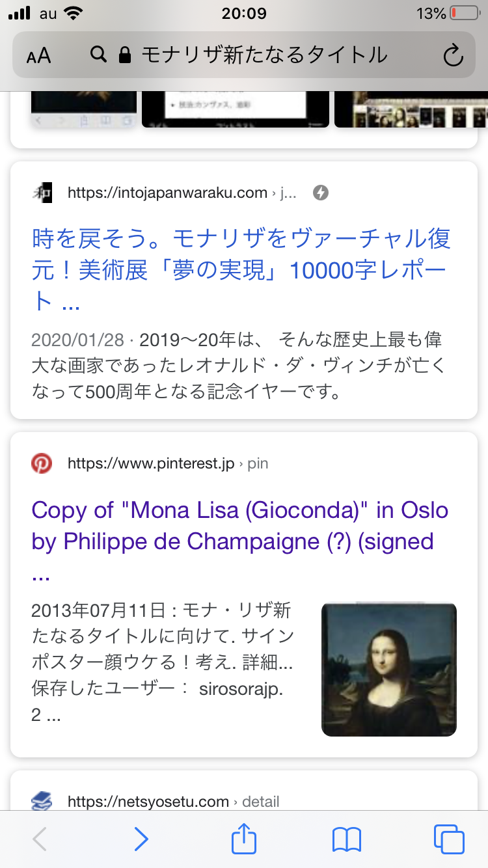Viewport: 488px width, 868px height.
Task: Tap the magnifier search icon in address bar
Action: coord(98,55)
